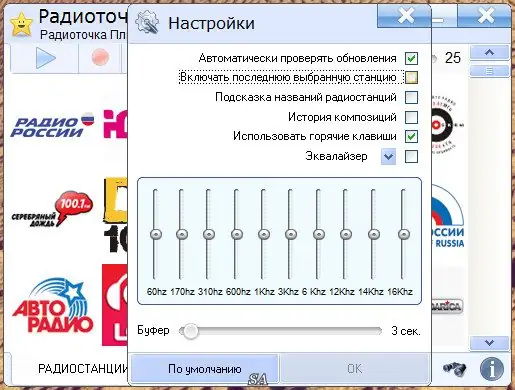Click station list scroll up arrow
515x390 pixels.
[x=489, y=52]
